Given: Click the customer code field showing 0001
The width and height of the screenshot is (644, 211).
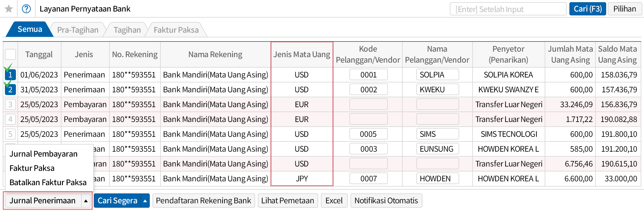Looking at the screenshot, I should (x=368, y=75).
